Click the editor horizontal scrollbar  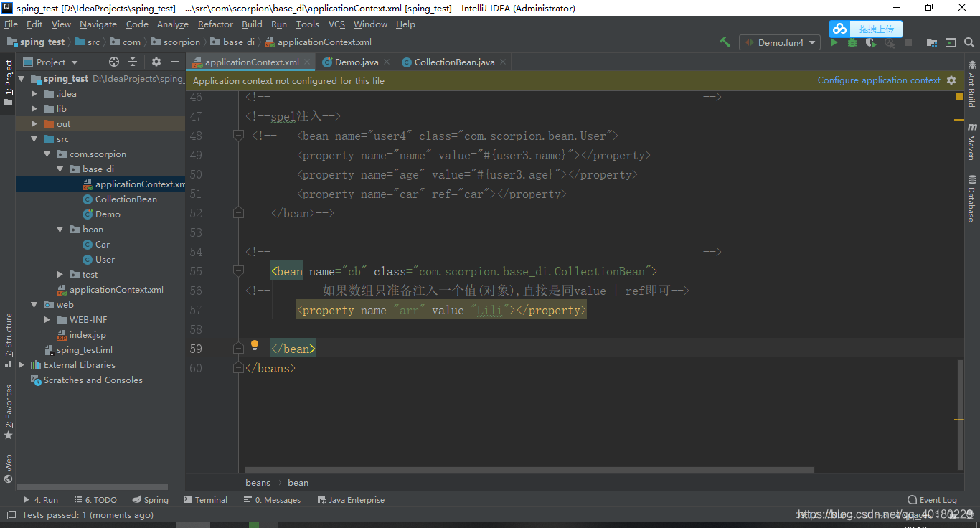point(529,471)
